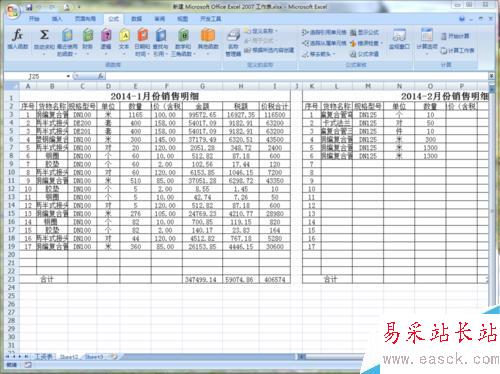Image resolution: width=500 pixels, height=374 pixels.
Task: Open Define Name dropdown in ribbon
Action: click(261, 31)
